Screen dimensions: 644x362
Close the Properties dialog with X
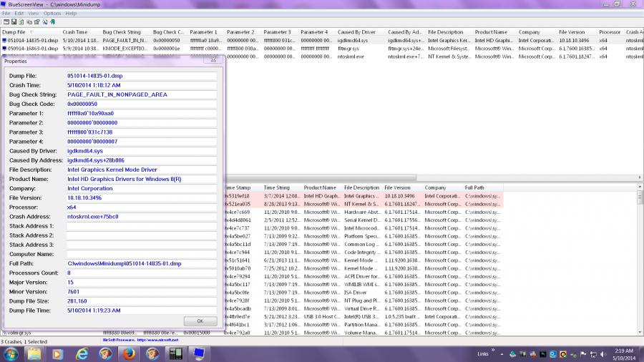(x=213, y=60)
